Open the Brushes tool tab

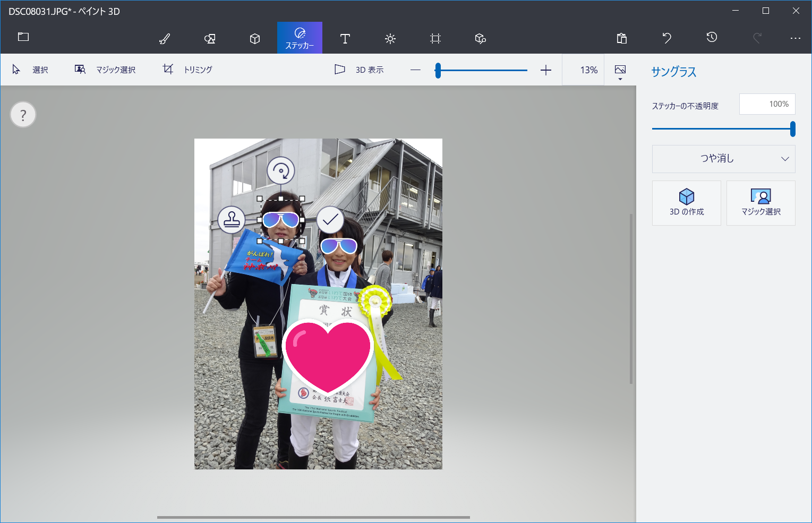[165, 39]
